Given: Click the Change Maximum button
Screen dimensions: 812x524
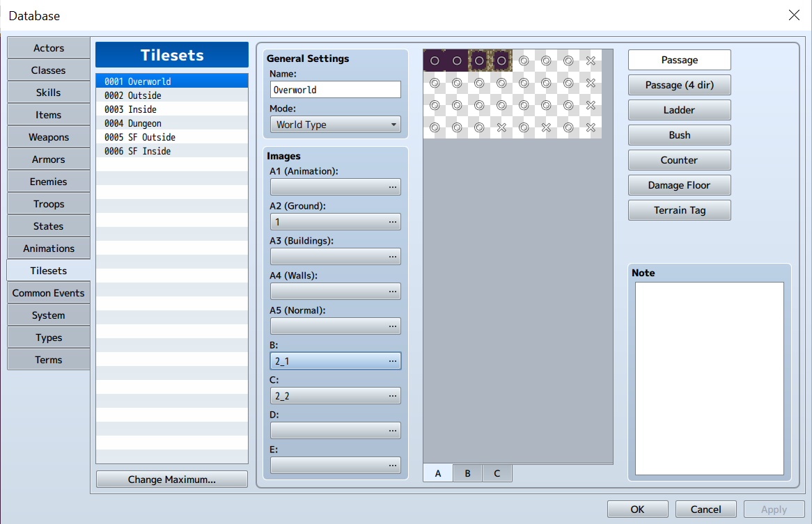Looking at the screenshot, I should click(171, 479).
